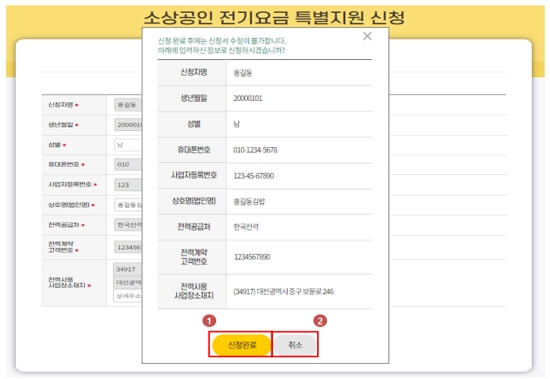Viewport: 550px width, 379px height.
Task: Click the 휴대폰번호 field showing 010
Action: click(x=128, y=164)
